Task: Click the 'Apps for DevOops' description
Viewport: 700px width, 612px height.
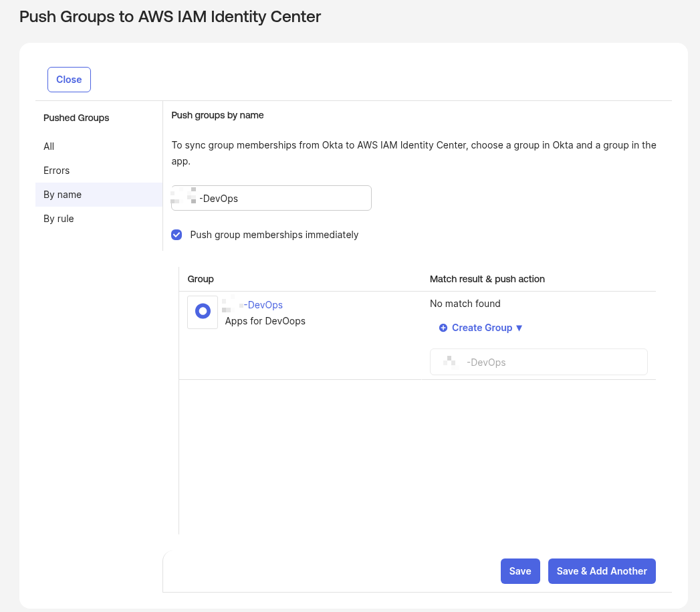Action: pos(265,321)
